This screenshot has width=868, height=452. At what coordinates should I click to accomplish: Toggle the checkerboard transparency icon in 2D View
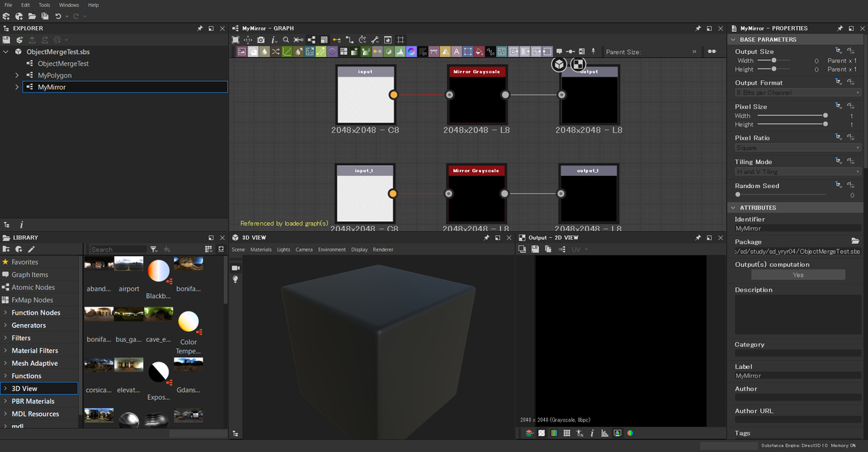541,433
